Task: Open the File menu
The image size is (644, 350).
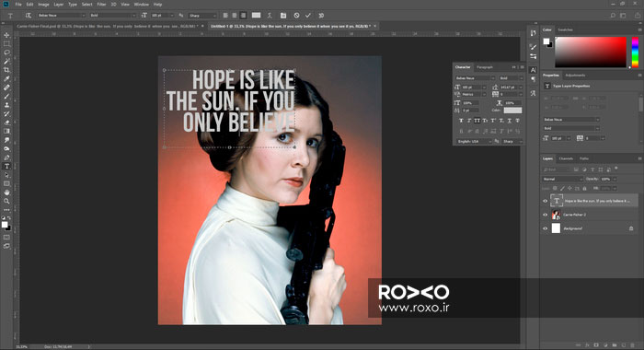Action: (x=18, y=4)
